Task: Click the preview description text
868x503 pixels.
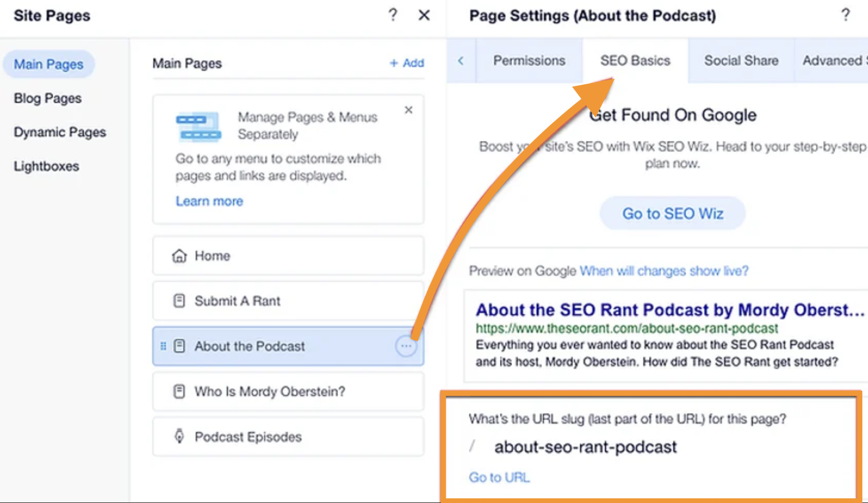Action: (657, 353)
